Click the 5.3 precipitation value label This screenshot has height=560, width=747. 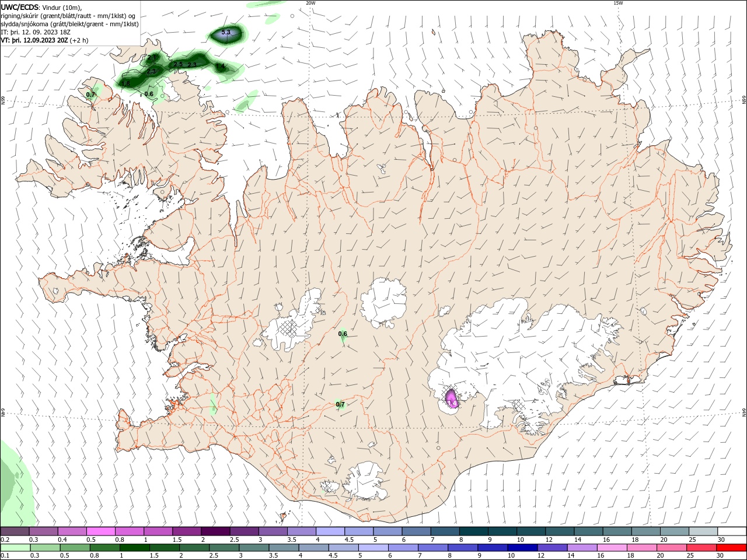[x=226, y=33]
